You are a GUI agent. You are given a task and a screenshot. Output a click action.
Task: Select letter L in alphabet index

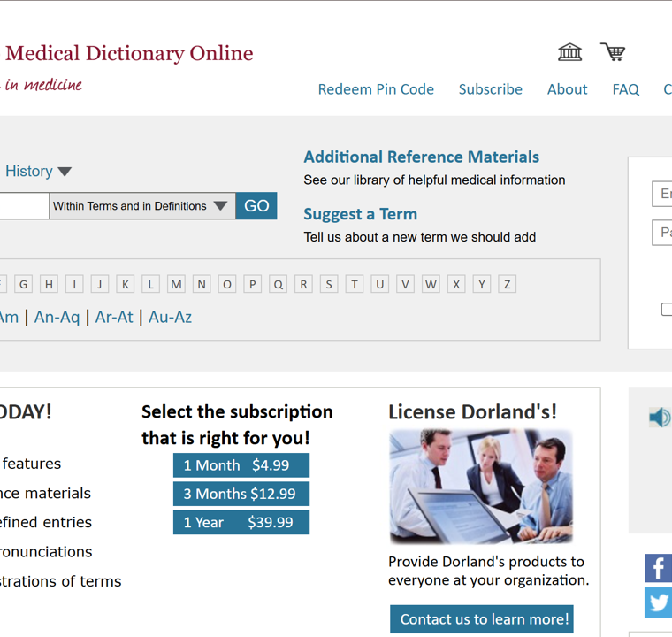click(151, 284)
